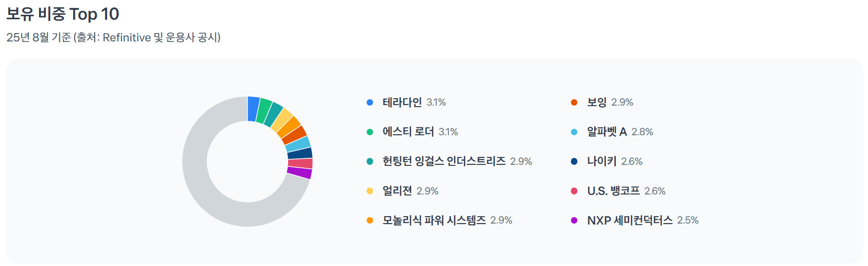Select the orange dot beside 모놀리식 파워 시스템즈
This screenshot has width=868, height=266.
[370, 221]
